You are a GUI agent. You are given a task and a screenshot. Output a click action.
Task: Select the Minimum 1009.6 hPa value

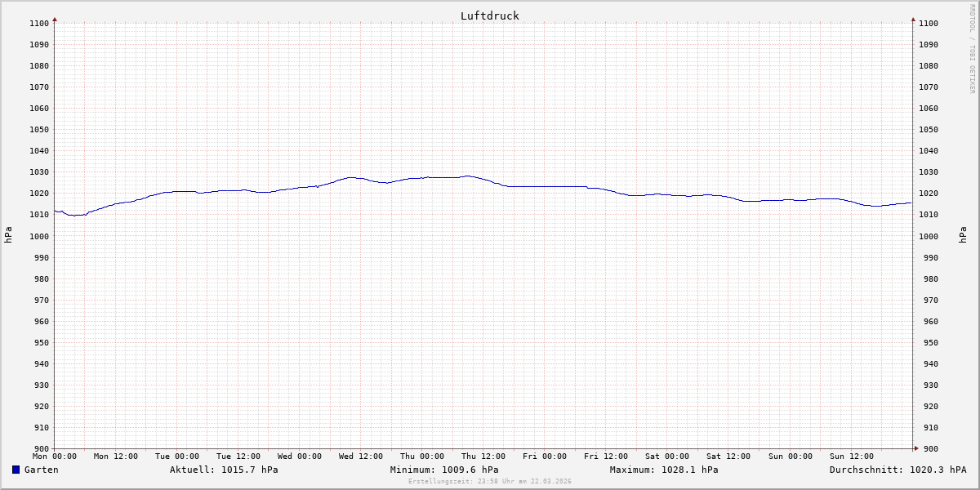click(444, 470)
